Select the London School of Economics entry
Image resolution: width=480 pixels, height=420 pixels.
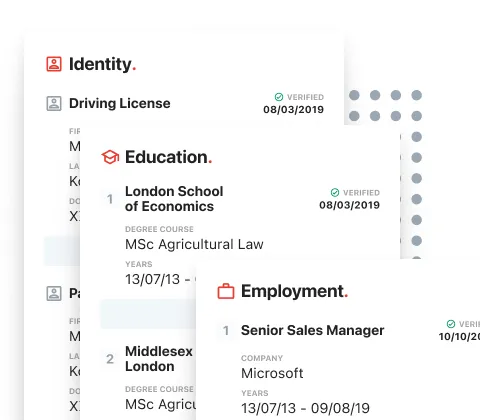coord(174,199)
